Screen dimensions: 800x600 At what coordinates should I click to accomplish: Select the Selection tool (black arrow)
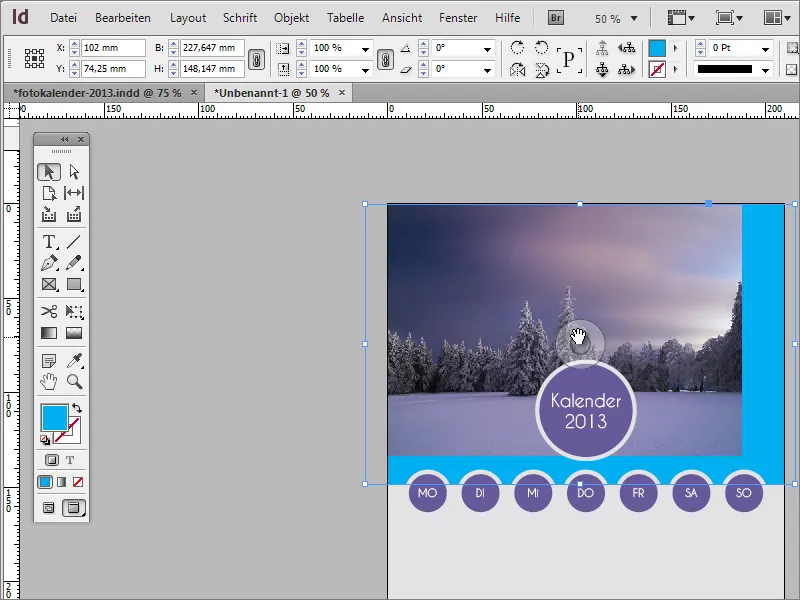point(49,172)
